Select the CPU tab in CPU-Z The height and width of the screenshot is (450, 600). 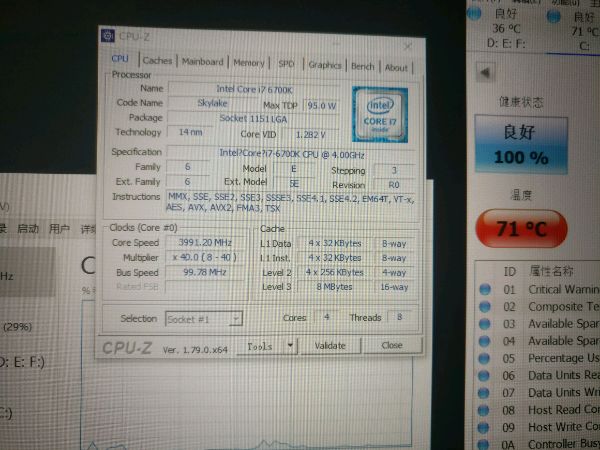(x=120, y=59)
